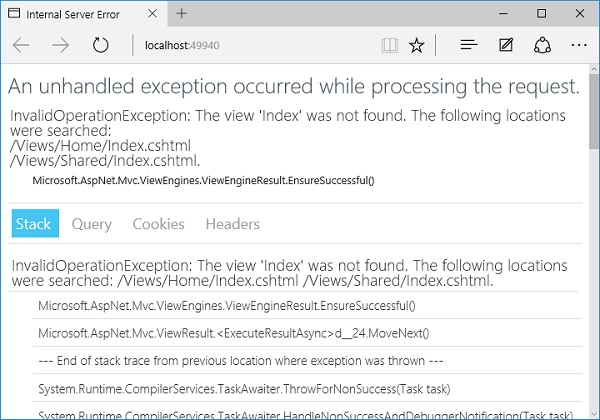This screenshot has width=600, height=420.
Task: Add page to favorites star icon
Action: 417,46
